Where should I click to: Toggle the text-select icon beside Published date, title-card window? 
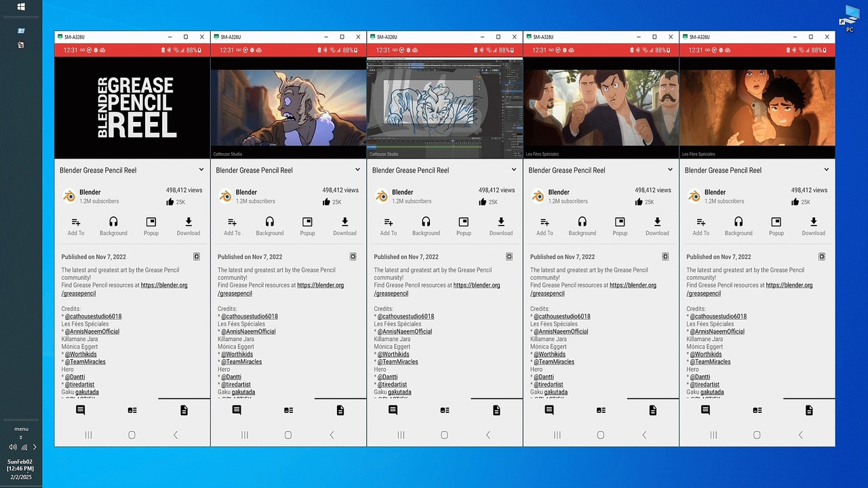pos(197,256)
